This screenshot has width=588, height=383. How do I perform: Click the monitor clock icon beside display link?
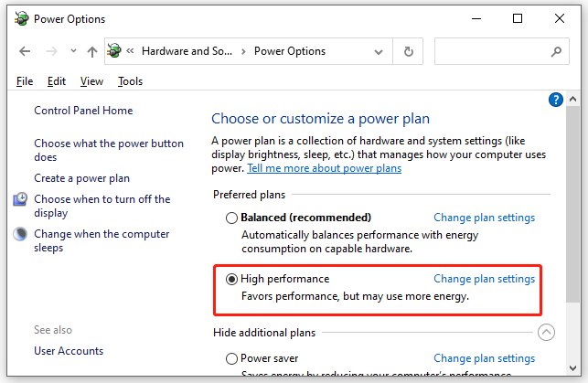(x=20, y=199)
